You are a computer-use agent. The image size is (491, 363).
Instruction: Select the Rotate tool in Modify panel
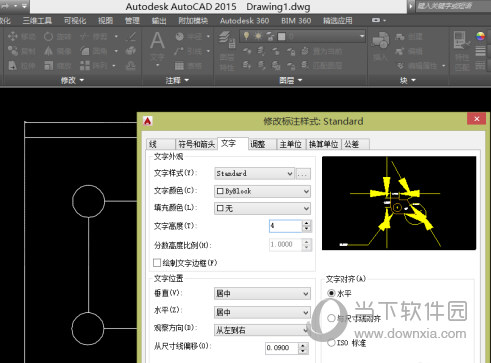pyautogui.click(x=57, y=36)
